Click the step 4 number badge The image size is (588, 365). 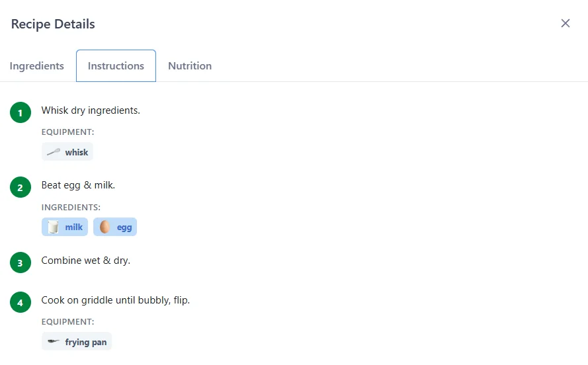(x=21, y=303)
